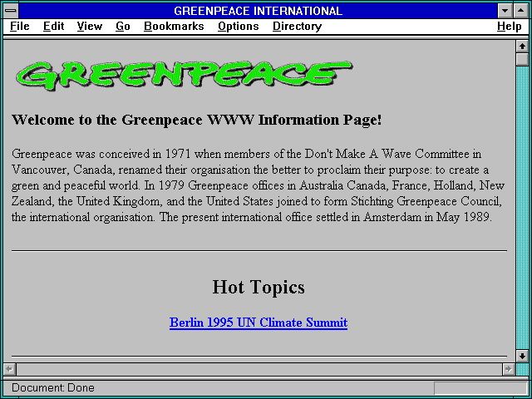The height and width of the screenshot is (399, 532).
Task: Click the Document: Done status text
Action: (53, 387)
